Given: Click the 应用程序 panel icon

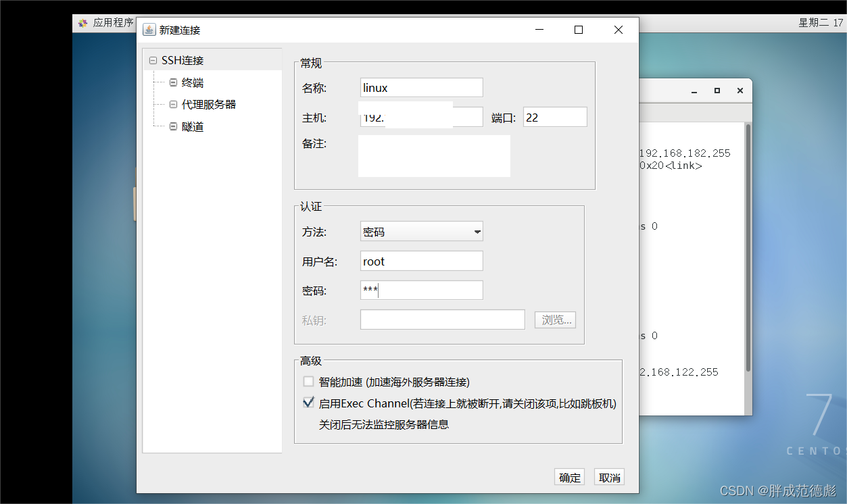Looking at the screenshot, I should 82,23.
